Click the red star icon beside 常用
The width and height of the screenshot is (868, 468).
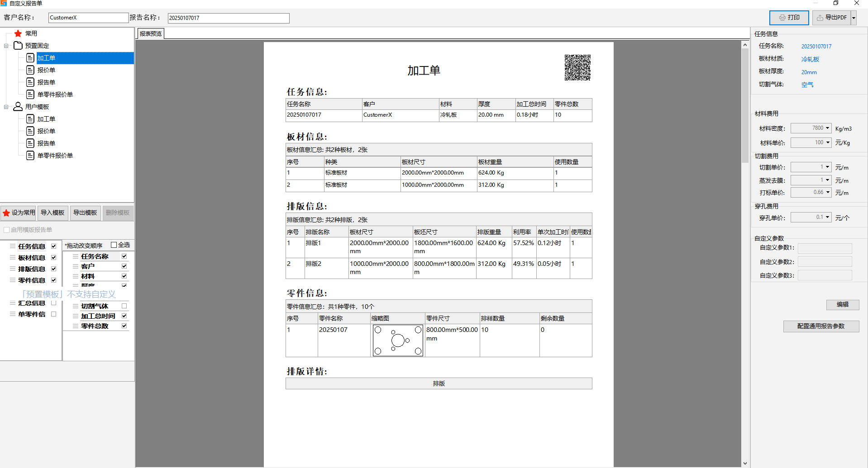tap(18, 33)
